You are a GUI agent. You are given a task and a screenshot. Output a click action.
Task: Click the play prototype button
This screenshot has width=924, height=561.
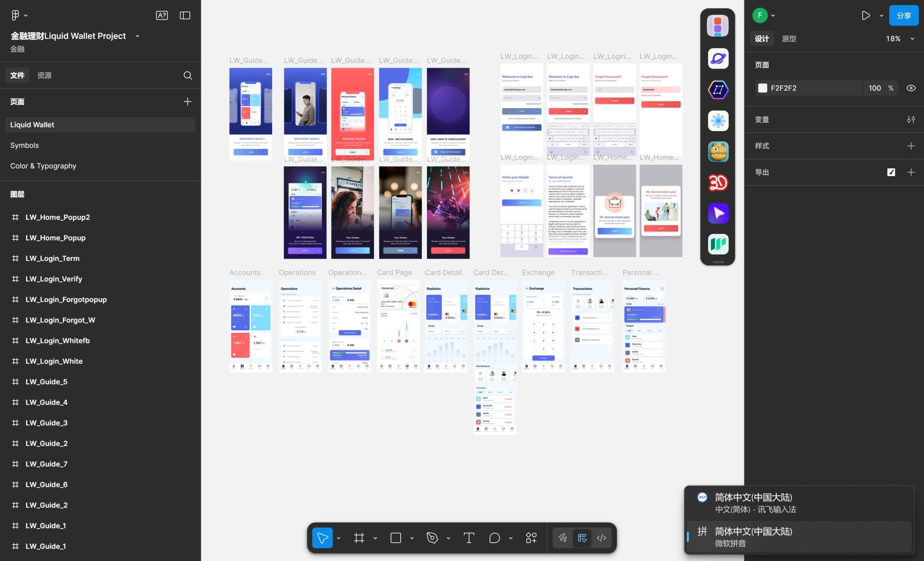(866, 16)
